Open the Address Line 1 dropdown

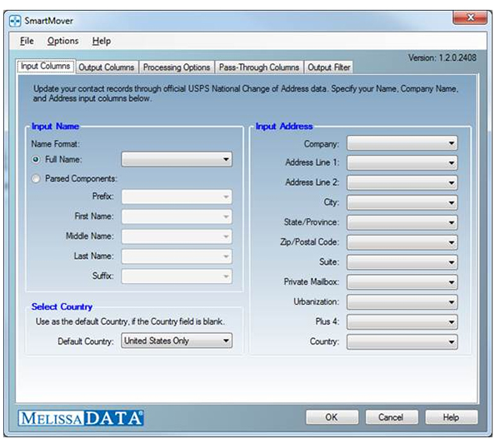tap(402, 163)
